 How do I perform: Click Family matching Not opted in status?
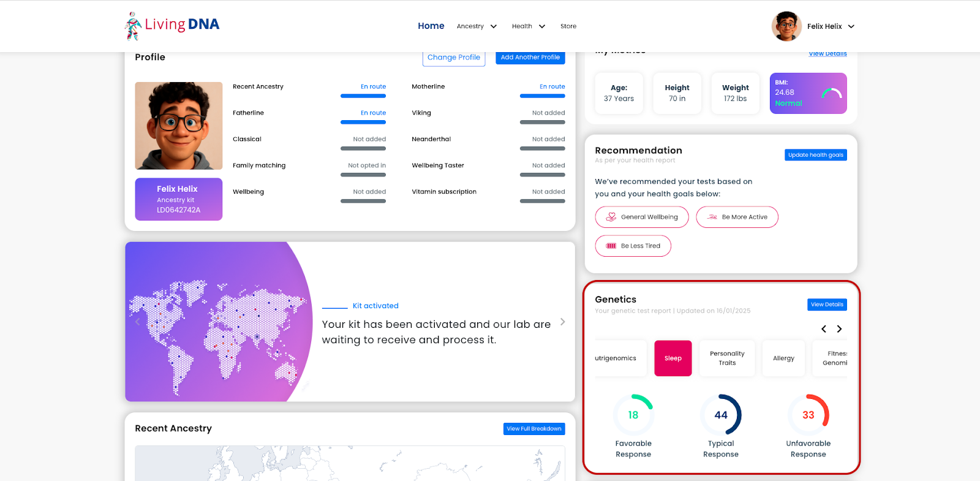point(367,165)
